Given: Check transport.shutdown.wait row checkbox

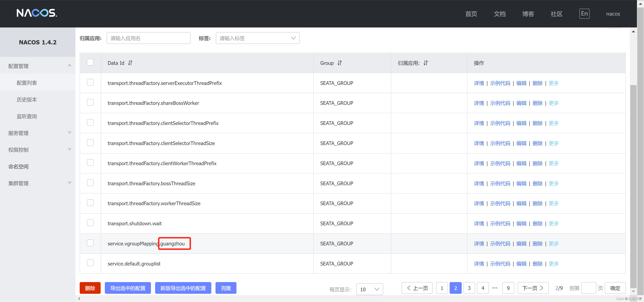Looking at the screenshot, I should pyautogui.click(x=90, y=223).
